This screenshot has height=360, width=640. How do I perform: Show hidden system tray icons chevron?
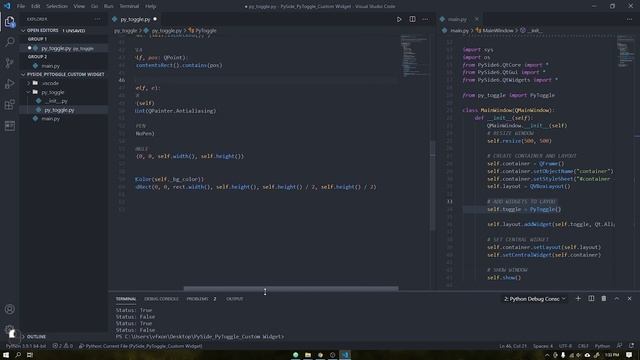click(x=547, y=355)
